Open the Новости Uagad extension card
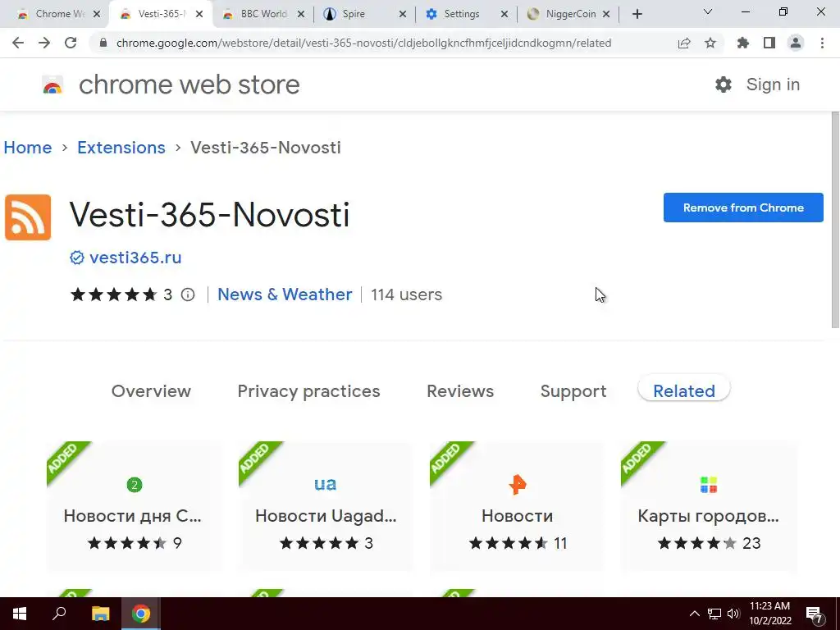This screenshot has height=630, width=840. click(325, 506)
